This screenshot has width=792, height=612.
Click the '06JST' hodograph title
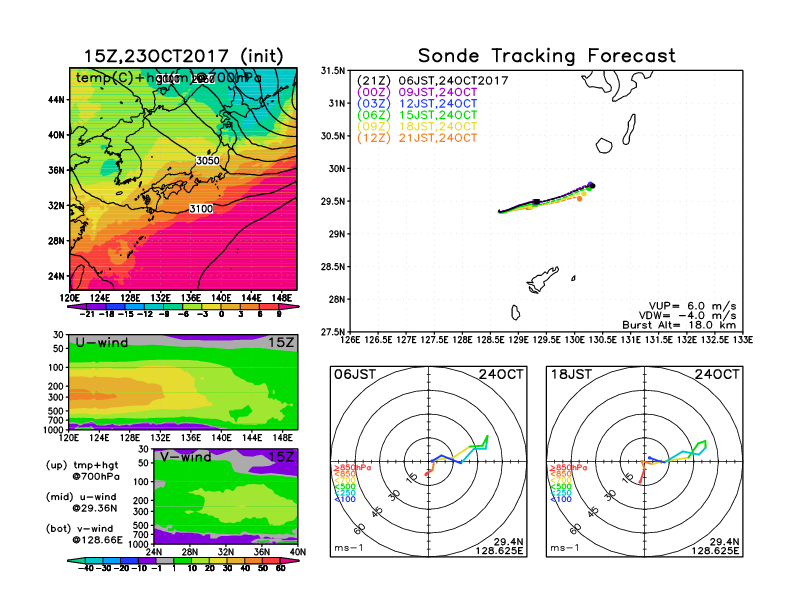(355, 374)
